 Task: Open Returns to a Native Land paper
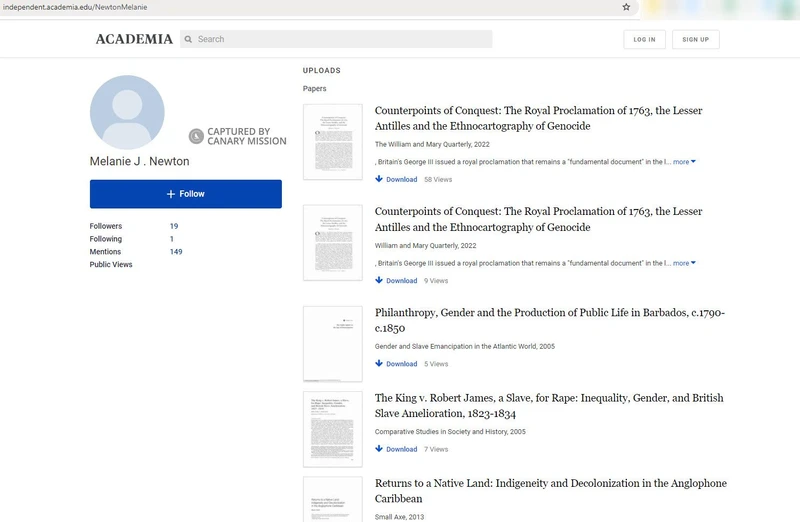click(551, 491)
